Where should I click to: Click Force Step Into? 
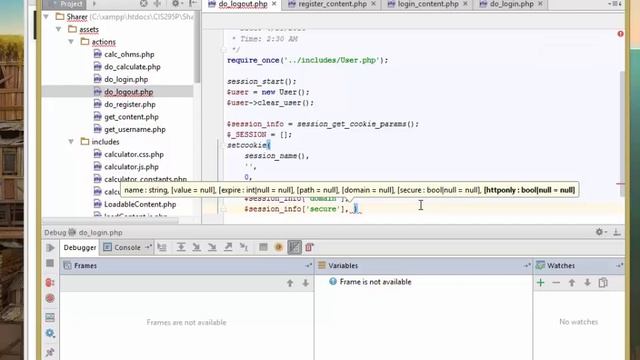click(212, 247)
